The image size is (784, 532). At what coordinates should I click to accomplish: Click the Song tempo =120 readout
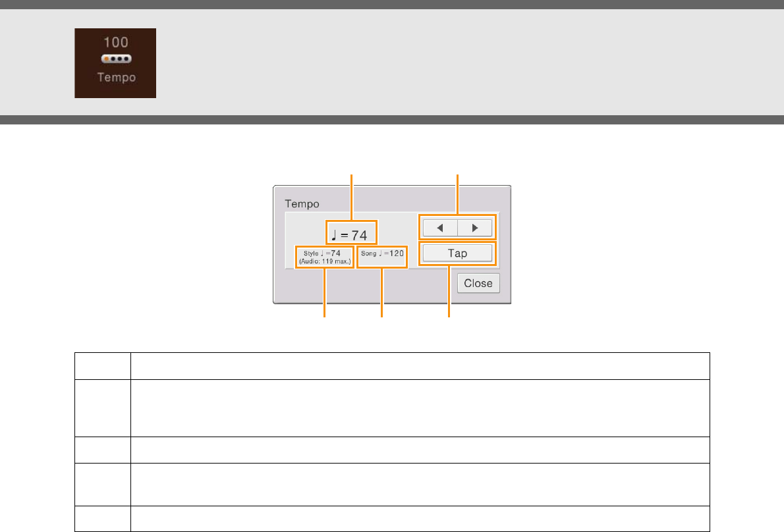382,257
